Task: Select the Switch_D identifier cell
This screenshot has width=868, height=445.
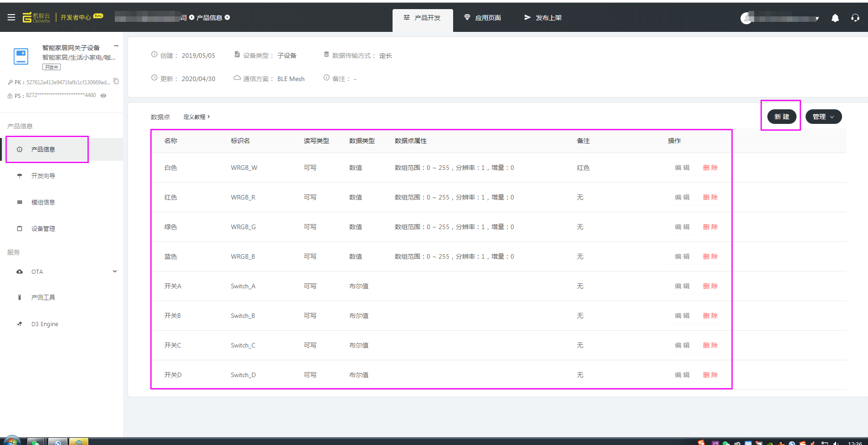Action: pyautogui.click(x=243, y=375)
